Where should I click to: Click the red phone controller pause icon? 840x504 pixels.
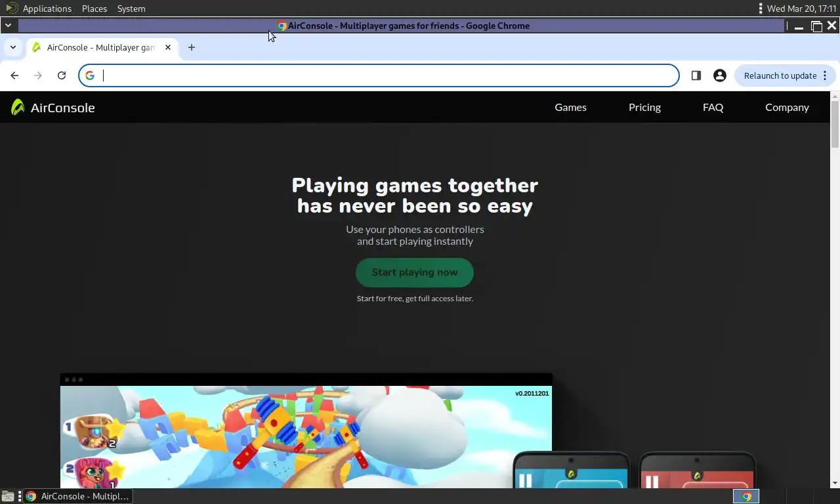click(x=652, y=482)
